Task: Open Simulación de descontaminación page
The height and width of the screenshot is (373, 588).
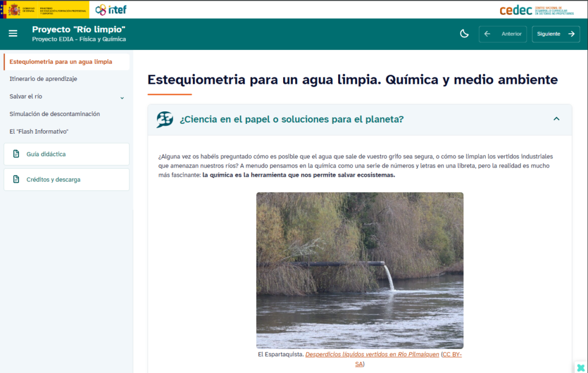Action: click(x=55, y=114)
